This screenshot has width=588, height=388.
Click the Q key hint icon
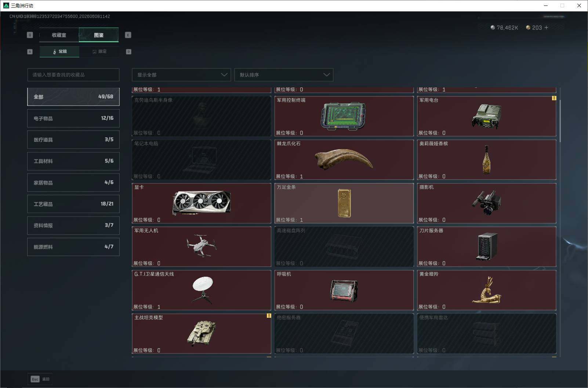click(30, 35)
